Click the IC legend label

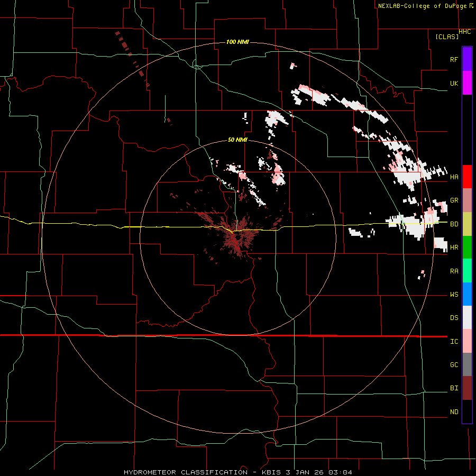click(454, 342)
